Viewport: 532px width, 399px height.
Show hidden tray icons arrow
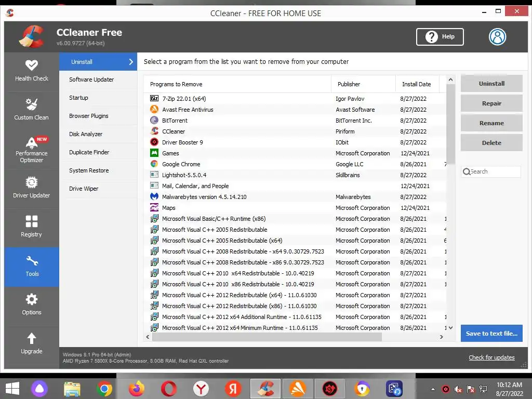click(433, 389)
